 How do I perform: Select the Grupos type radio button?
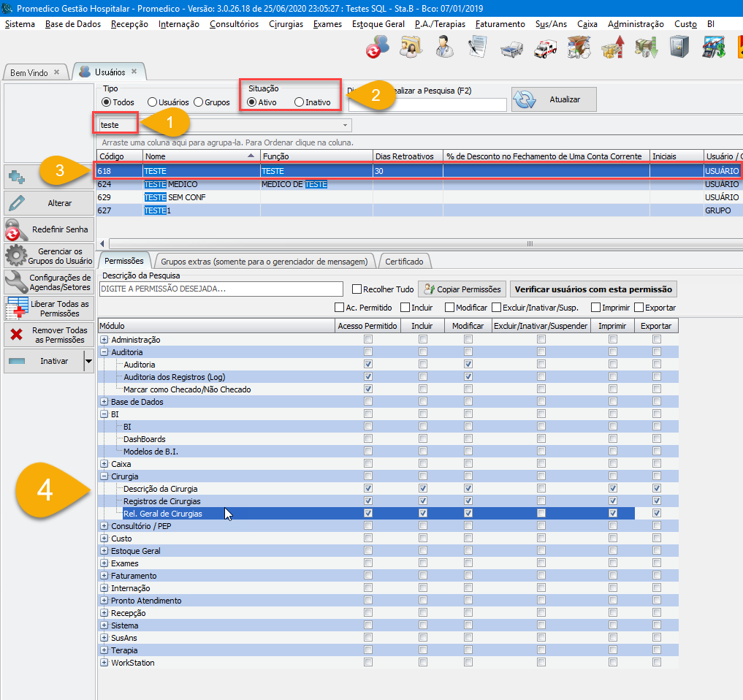(198, 102)
